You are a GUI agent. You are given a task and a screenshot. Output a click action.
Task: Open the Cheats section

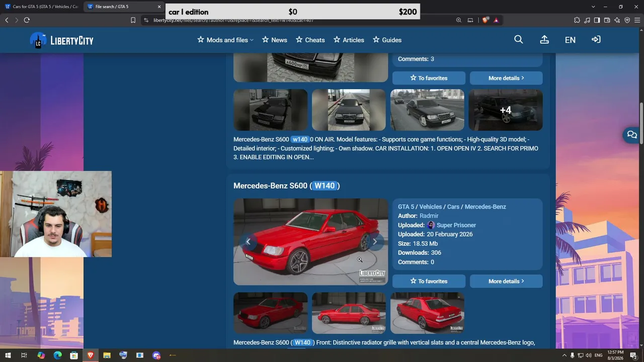tap(310, 40)
